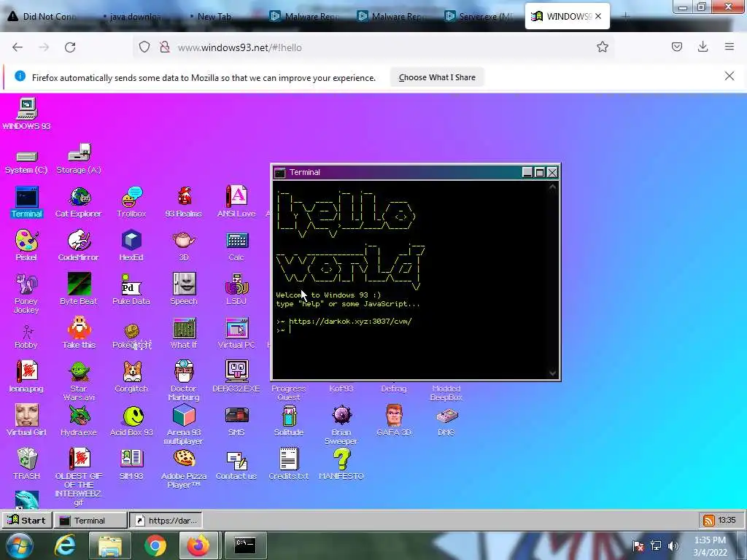
Task: Open the Trollbox chat icon
Action: (131, 202)
